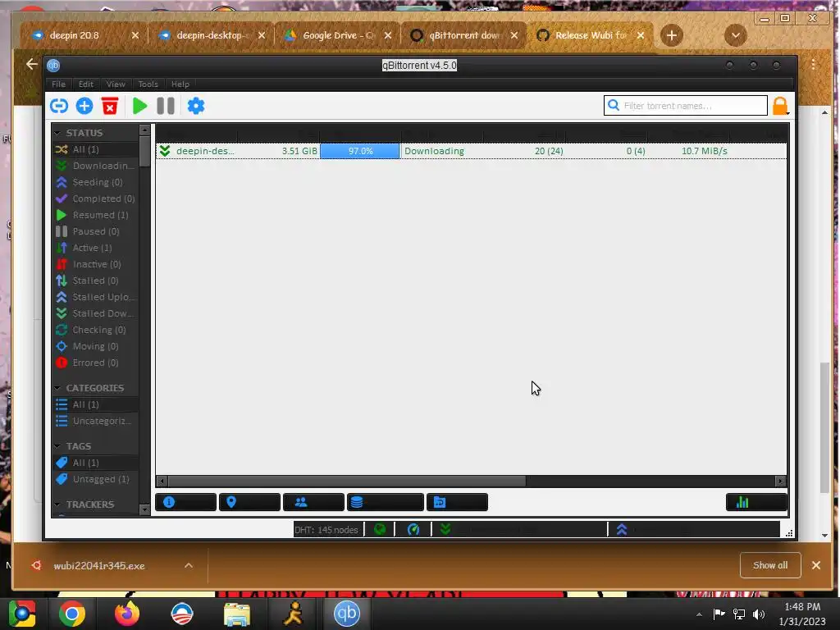840x630 pixels.
Task: Select Errored (0) status filter
Action: pos(95,363)
